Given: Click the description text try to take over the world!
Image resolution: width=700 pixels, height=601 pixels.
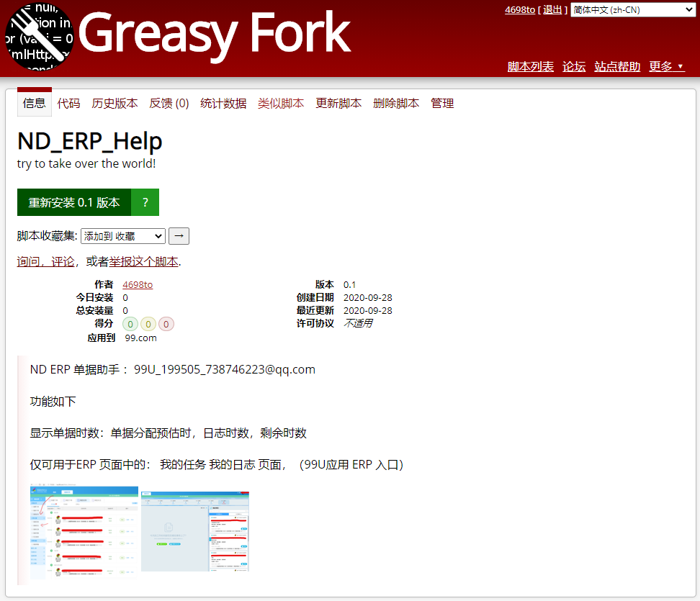Looking at the screenshot, I should 86,164.
